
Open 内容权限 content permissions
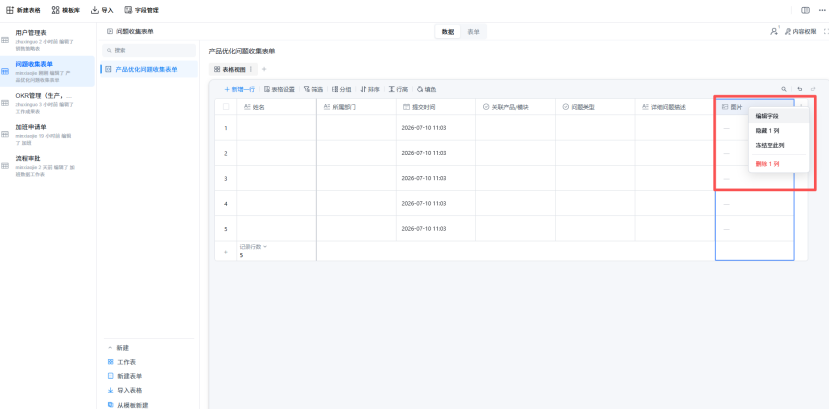click(x=800, y=32)
